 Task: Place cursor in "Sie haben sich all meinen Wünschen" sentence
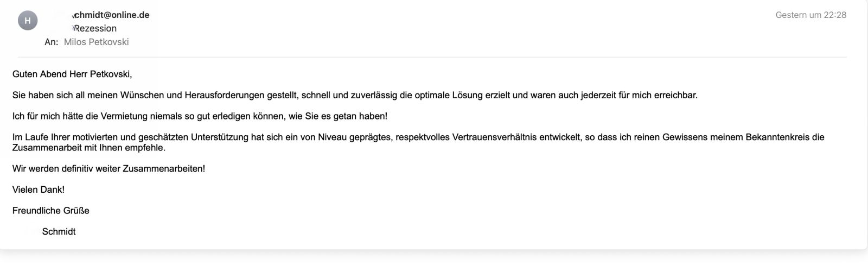pyautogui.click(x=355, y=95)
